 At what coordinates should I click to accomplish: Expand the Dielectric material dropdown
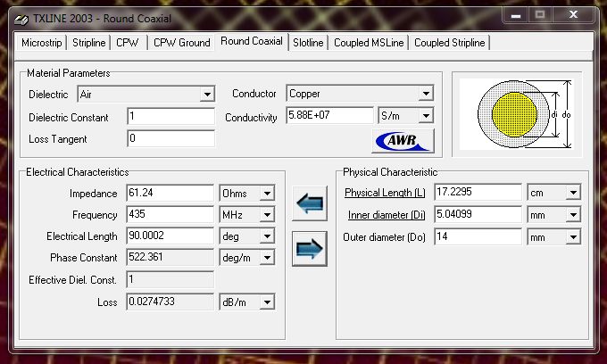[x=207, y=94]
